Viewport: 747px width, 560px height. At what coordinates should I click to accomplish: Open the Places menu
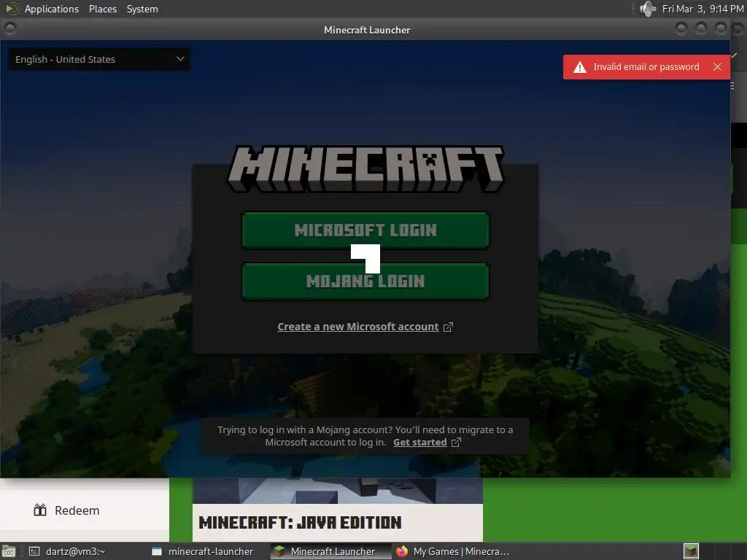point(103,9)
